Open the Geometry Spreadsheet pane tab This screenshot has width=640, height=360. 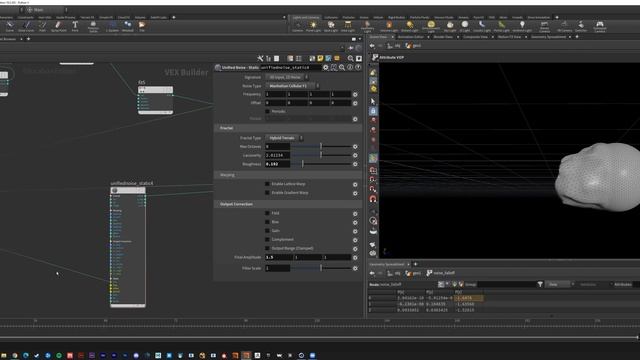click(548, 37)
